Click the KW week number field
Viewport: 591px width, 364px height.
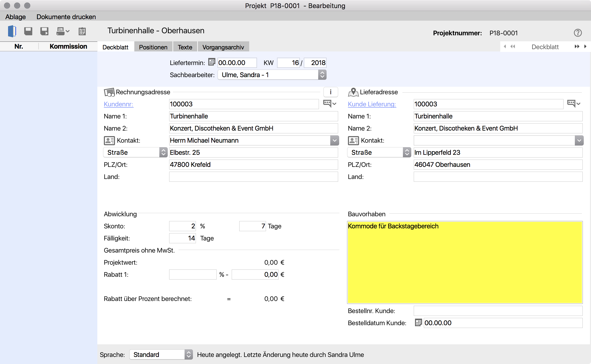[x=289, y=63]
